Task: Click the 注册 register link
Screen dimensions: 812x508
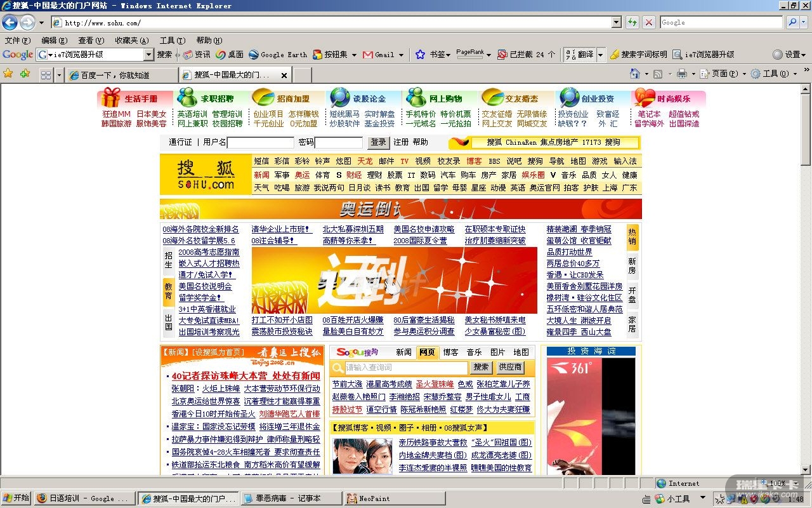Action: click(401, 142)
